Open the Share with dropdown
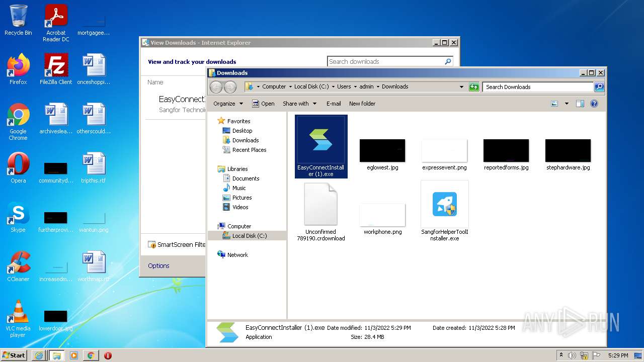This screenshot has height=362, width=644. click(x=300, y=104)
